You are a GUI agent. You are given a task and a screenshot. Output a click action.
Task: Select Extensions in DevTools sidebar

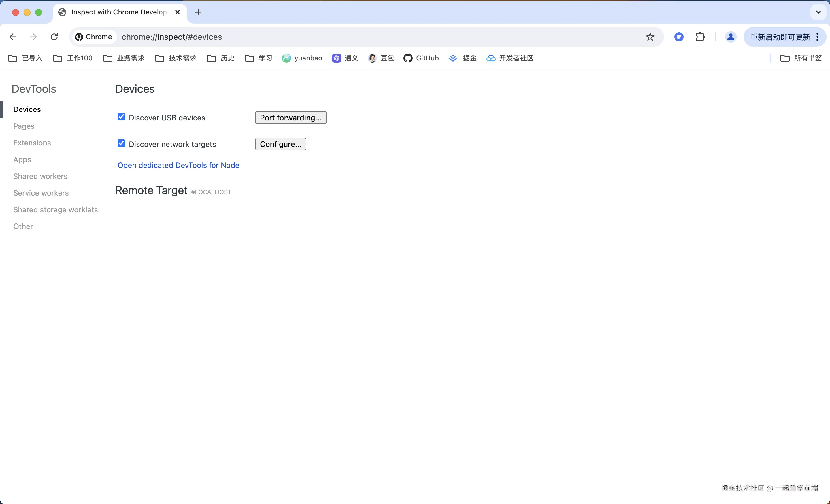(x=32, y=143)
